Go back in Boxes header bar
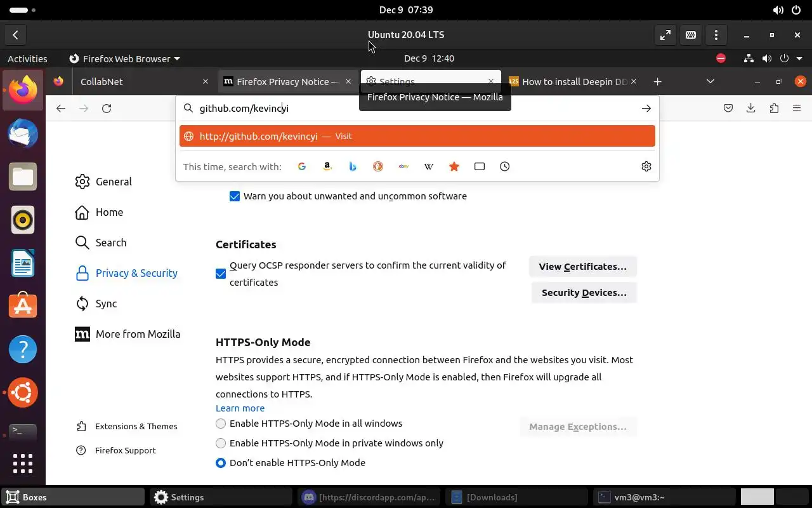The width and height of the screenshot is (812, 508). click(15, 35)
